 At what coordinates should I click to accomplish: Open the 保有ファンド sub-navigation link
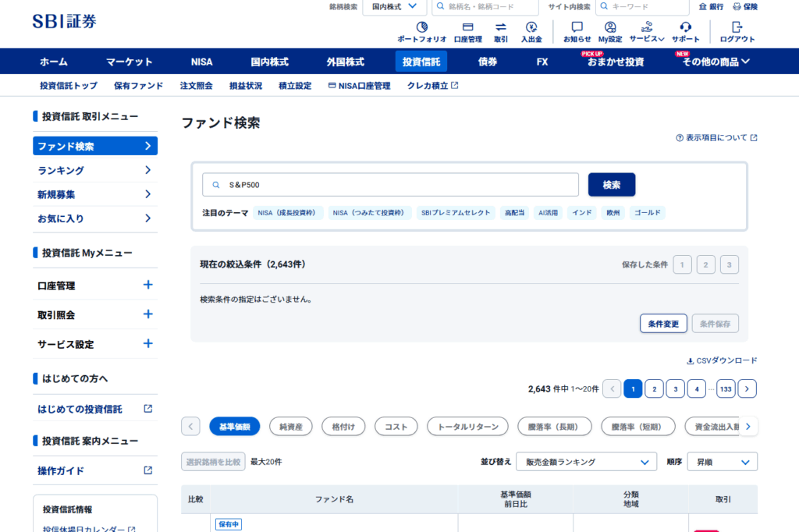(x=139, y=86)
